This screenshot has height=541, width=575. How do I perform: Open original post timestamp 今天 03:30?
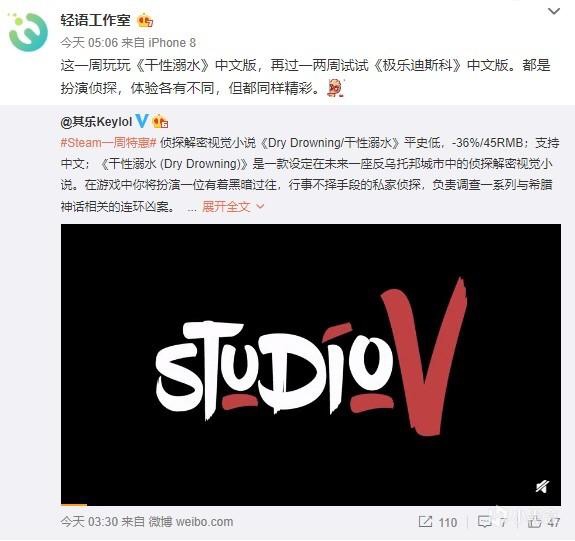coord(89,522)
